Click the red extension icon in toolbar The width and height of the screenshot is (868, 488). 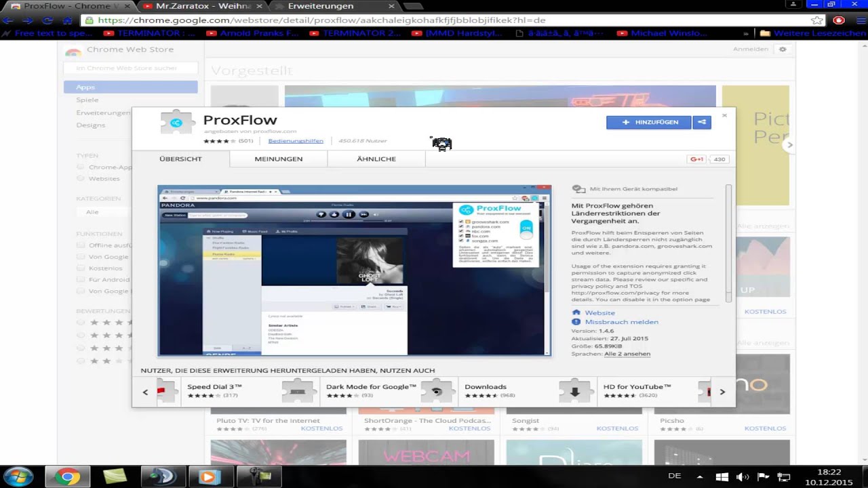click(840, 20)
